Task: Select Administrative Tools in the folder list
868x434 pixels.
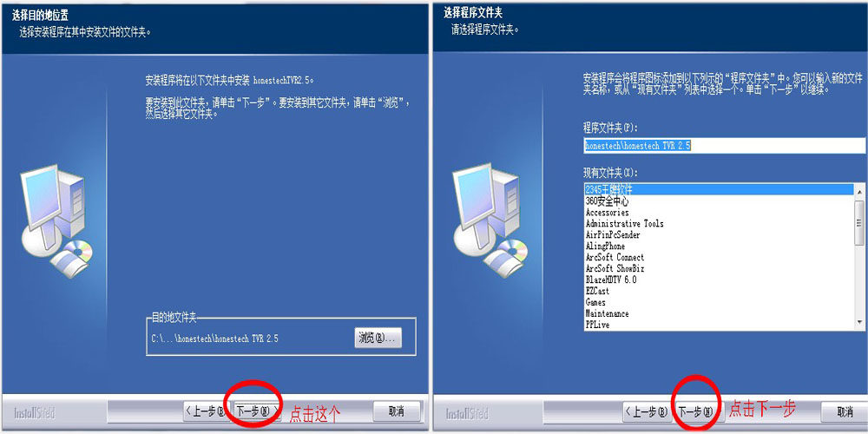Action: 719,224
